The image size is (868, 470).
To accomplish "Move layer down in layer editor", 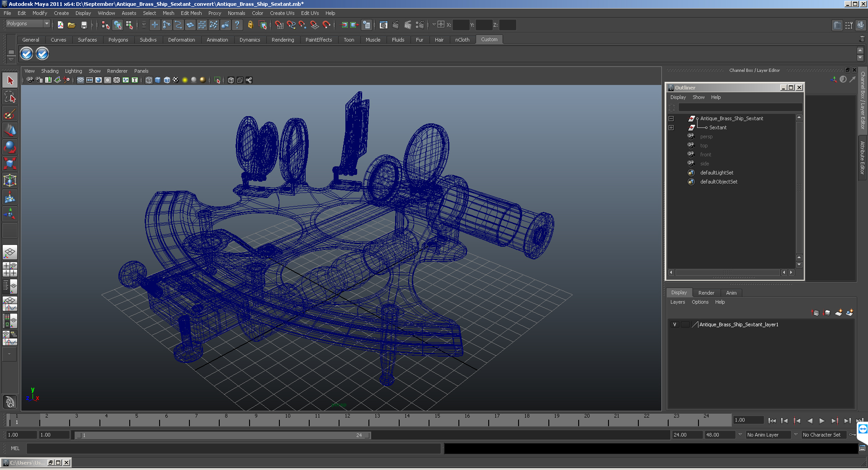I will [827, 313].
